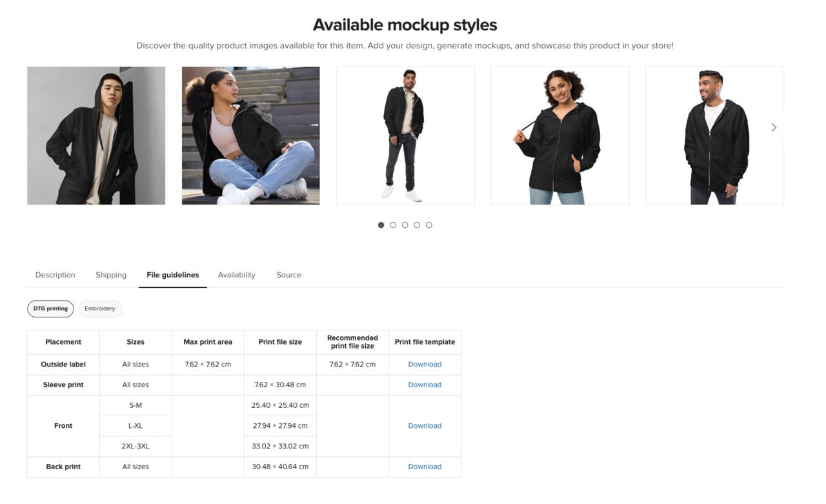View the Source tab
826x504 pixels.
(288, 274)
